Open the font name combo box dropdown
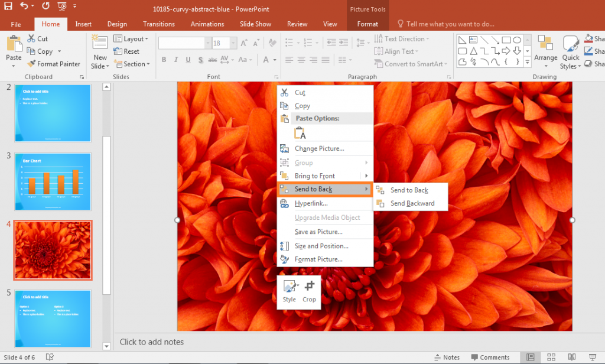The width and height of the screenshot is (605, 364). click(x=208, y=43)
